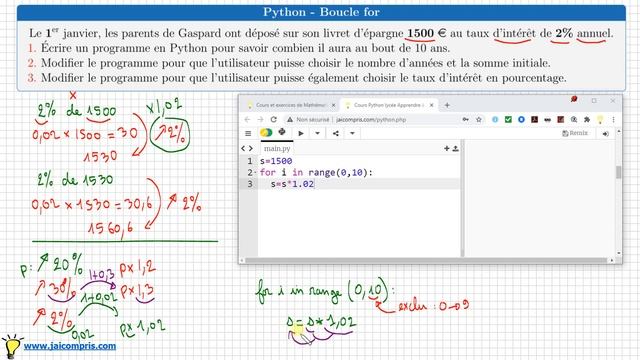Click the horizontal scrollbar under the editor
This screenshot has height=360, width=640.
tap(427, 260)
